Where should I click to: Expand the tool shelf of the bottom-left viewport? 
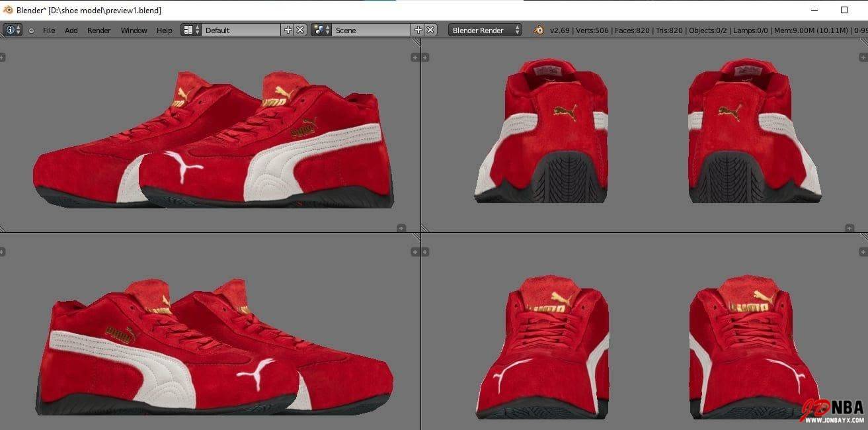click(3, 251)
